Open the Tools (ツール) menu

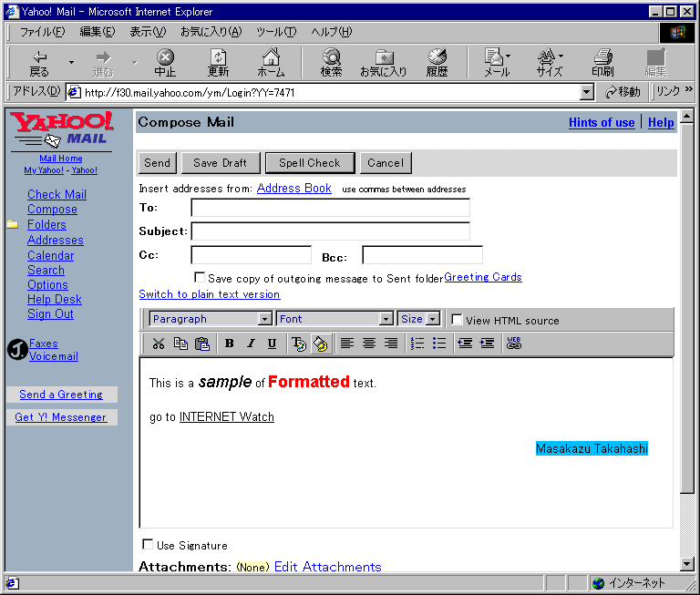coord(276,32)
